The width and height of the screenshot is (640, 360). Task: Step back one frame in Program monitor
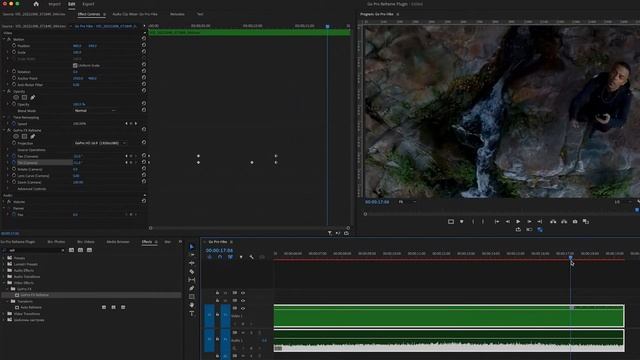tap(508, 221)
